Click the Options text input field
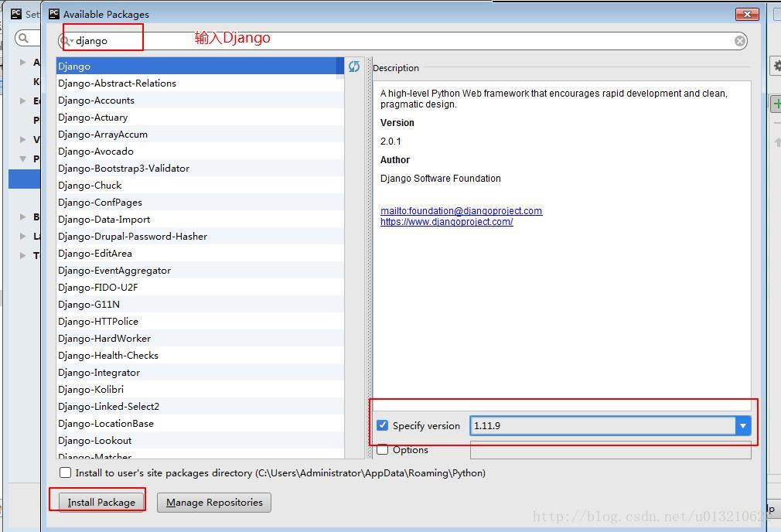The image size is (781, 532). coord(610,450)
